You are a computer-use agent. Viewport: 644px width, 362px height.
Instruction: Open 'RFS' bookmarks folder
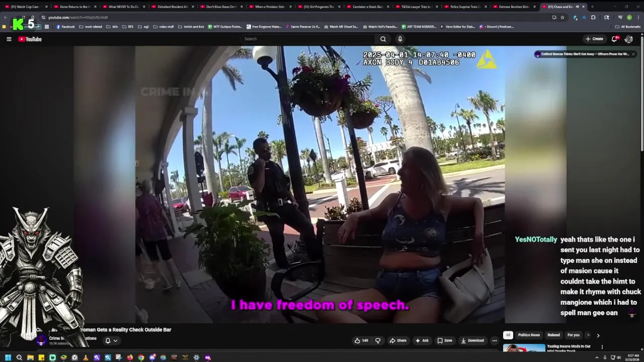(128, 27)
